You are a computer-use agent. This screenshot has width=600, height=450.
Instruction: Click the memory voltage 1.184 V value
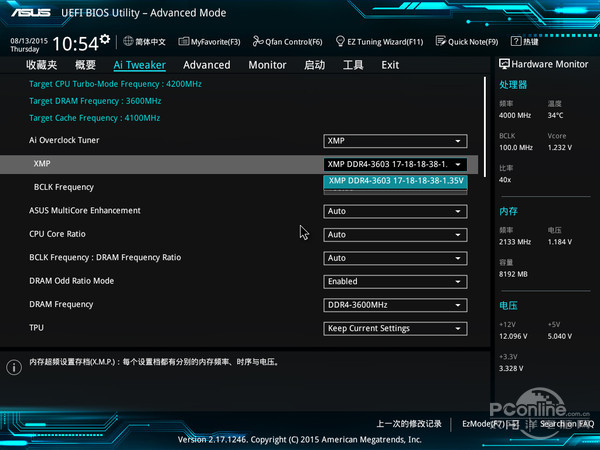click(x=560, y=242)
